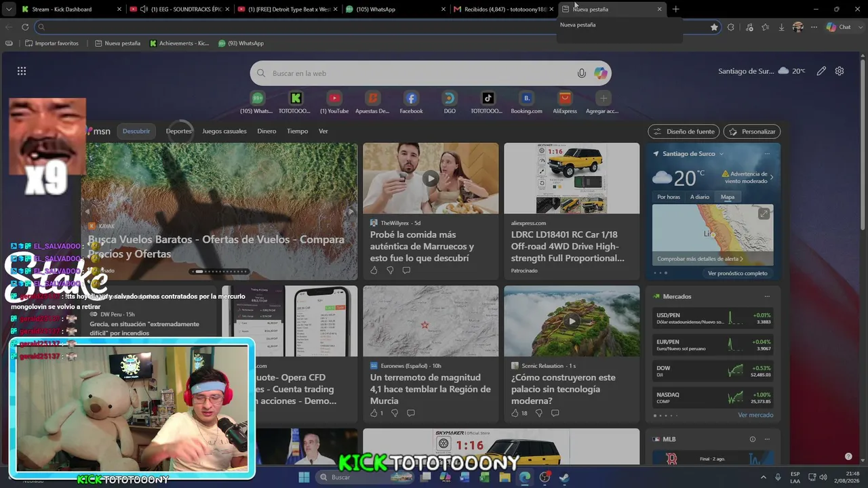Dislike the TheWillyrex Marruecos article
This screenshot has width=868, height=488.
coord(390,270)
